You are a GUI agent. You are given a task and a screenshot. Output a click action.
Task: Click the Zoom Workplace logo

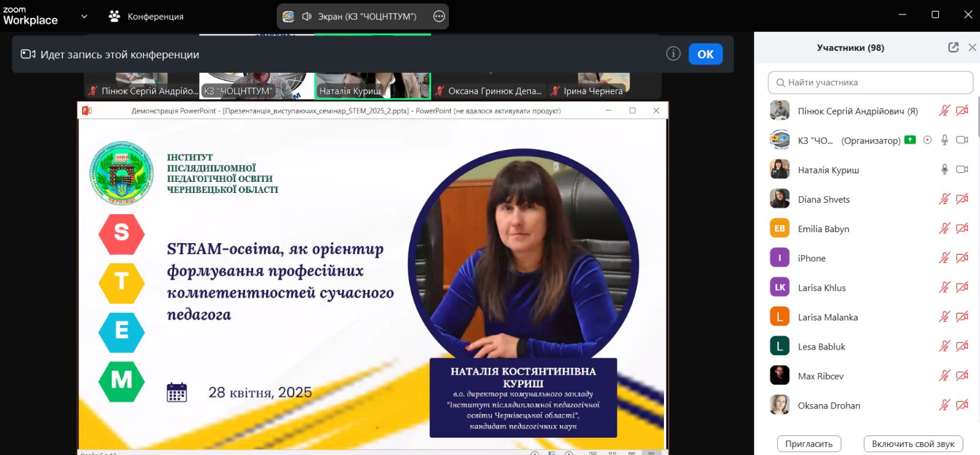coord(31,16)
